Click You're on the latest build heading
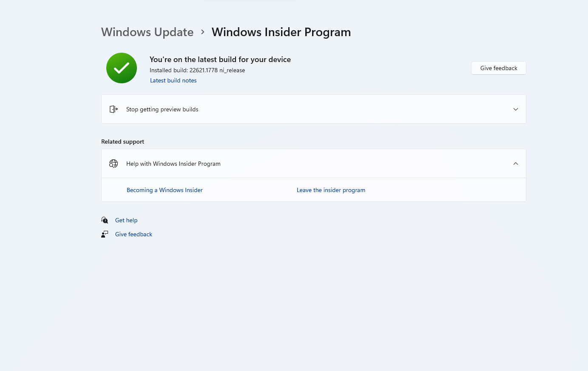Screen dimensions: 588x371 click(220, 59)
